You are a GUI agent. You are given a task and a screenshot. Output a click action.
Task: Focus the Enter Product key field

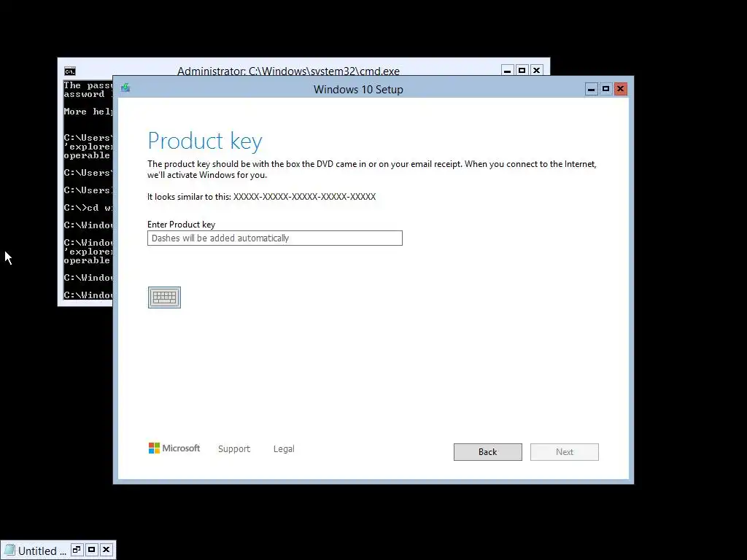point(275,238)
